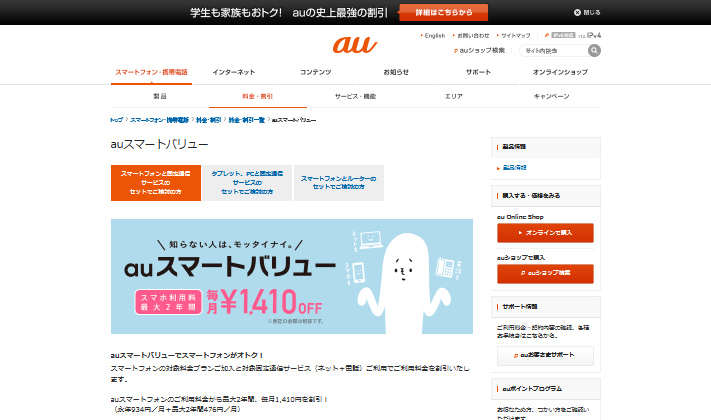Open the サービス・機能 submenu tab
This screenshot has height=420, width=711.
point(356,96)
